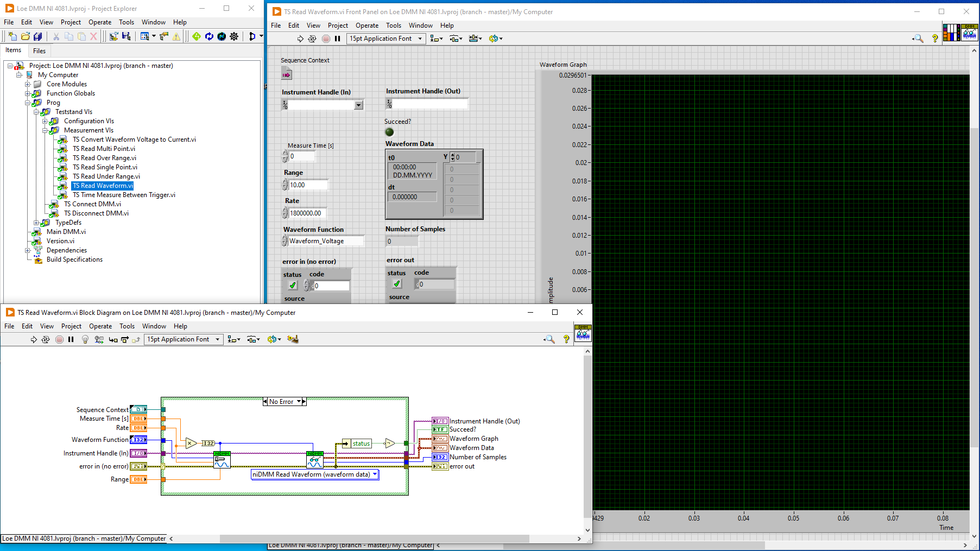The height and width of the screenshot is (551, 980).
Task: Click Retain Wire Values icon in block diagram
Action: 99,339
